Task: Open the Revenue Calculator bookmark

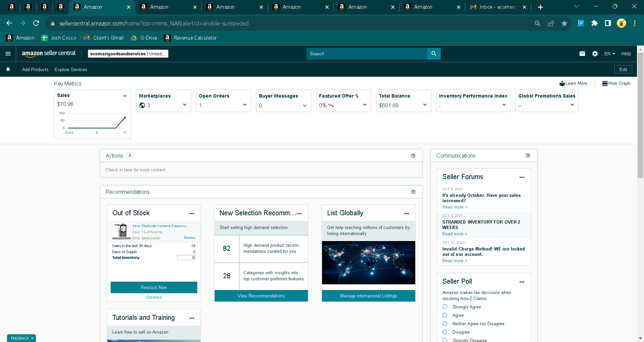Action: point(190,38)
